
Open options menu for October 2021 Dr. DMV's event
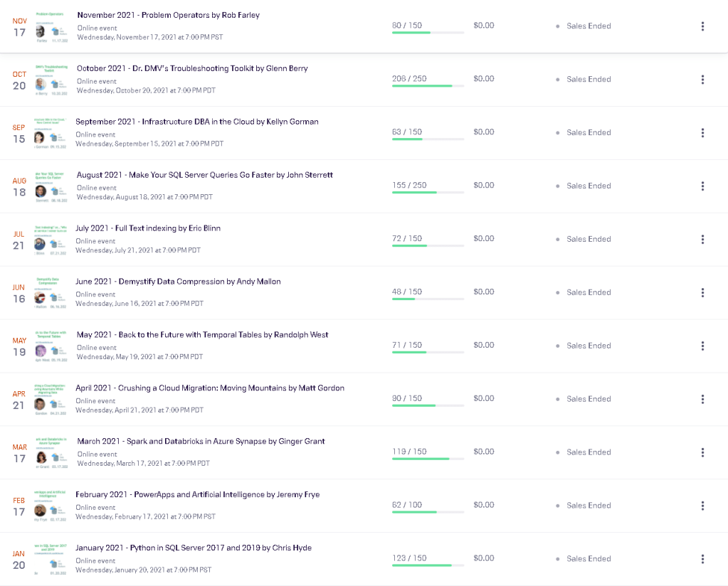pyautogui.click(x=702, y=80)
